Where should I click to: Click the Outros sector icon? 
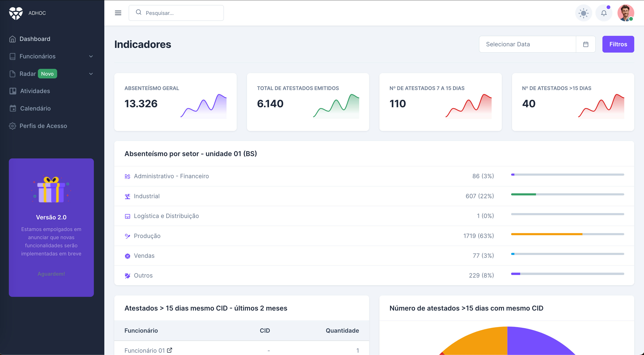pyautogui.click(x=128, y=276)
